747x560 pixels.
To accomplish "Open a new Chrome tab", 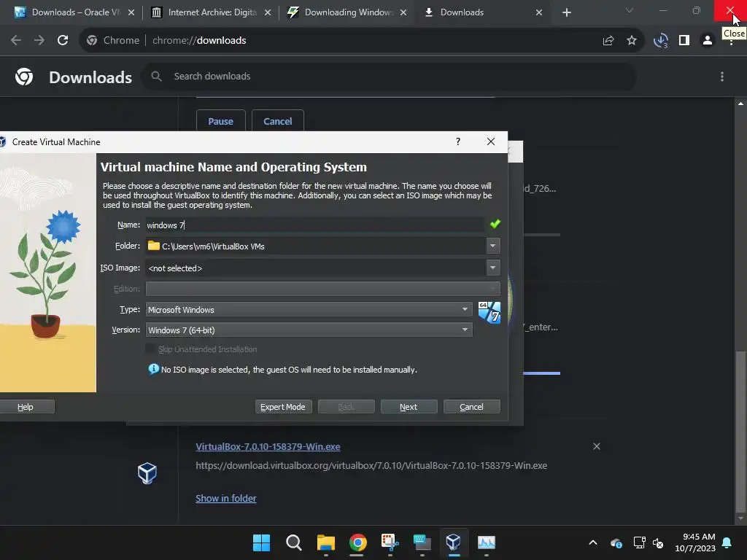I will point(566,12).
